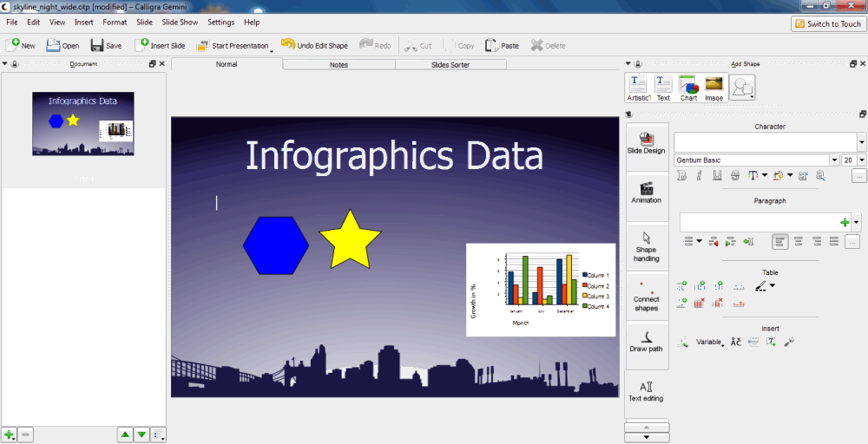This screenshot has width=868, height=444.
Task: Open table border pen color dropdown
Action: (773, 286)
